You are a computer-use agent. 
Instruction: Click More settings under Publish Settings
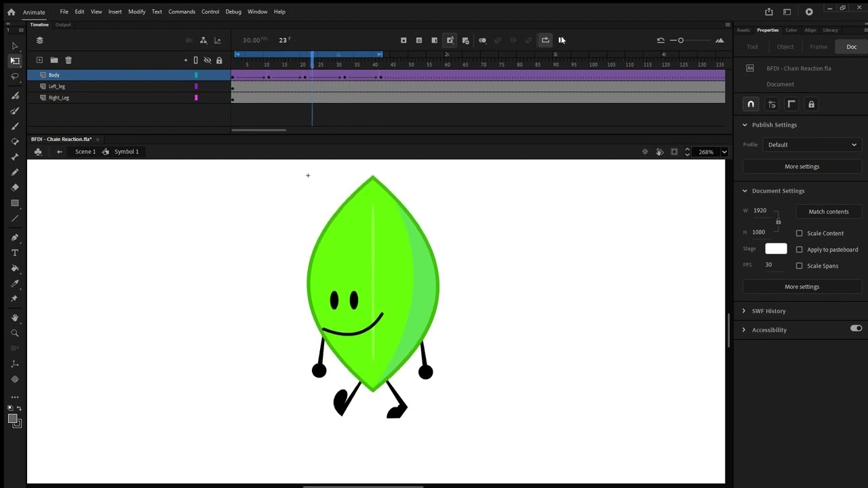click(x=802, y=167)
